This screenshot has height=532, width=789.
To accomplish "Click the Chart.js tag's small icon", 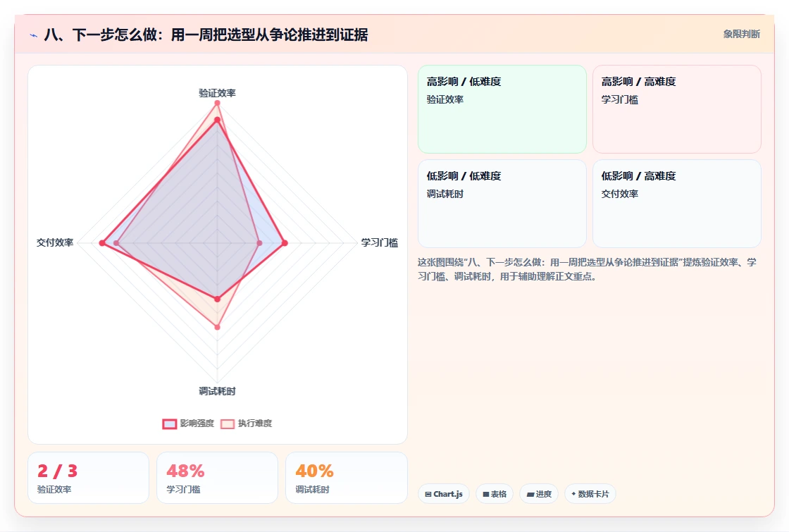I will point(428,494).
